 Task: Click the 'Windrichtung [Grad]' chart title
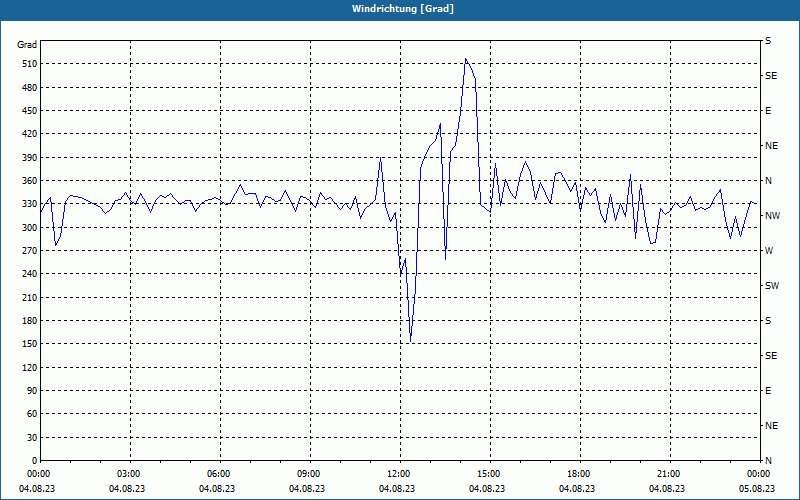click(x=403, y=9)
